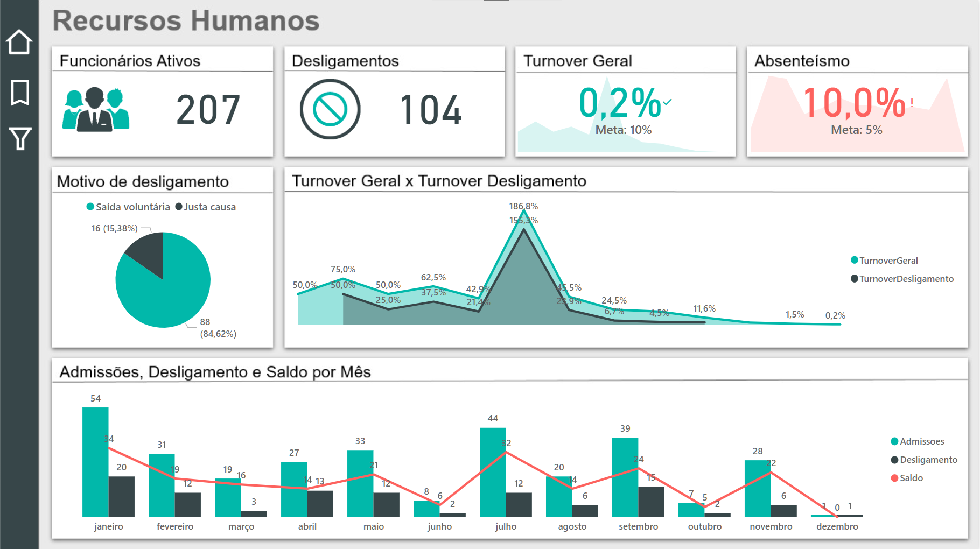Click TurnoverGeral legend marker
The width and height of the screenshot is (980, 549).
coord(854,260)
